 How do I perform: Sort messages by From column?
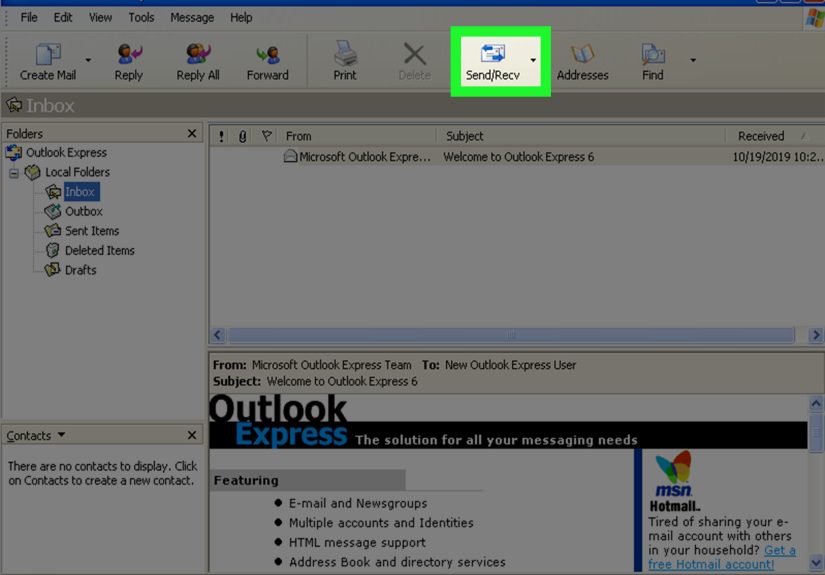point(358,136)
